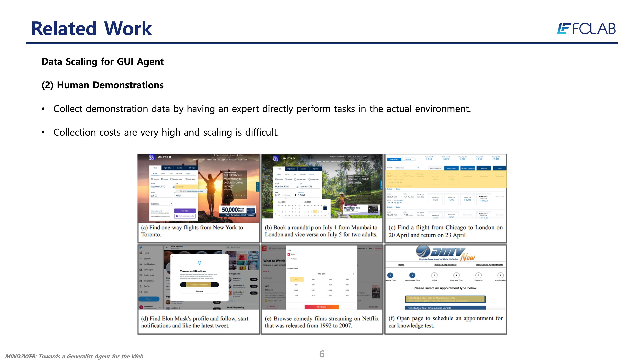Check the TV Shows checkbox
The width and height of the screenshot is (644, 362).
(x=289, y=259)
